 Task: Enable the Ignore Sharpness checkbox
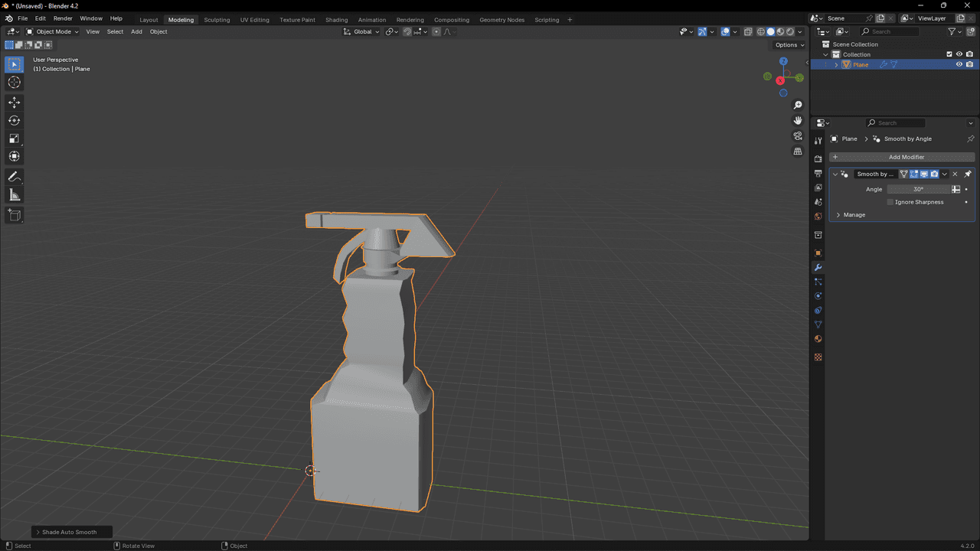coord(890,202)
